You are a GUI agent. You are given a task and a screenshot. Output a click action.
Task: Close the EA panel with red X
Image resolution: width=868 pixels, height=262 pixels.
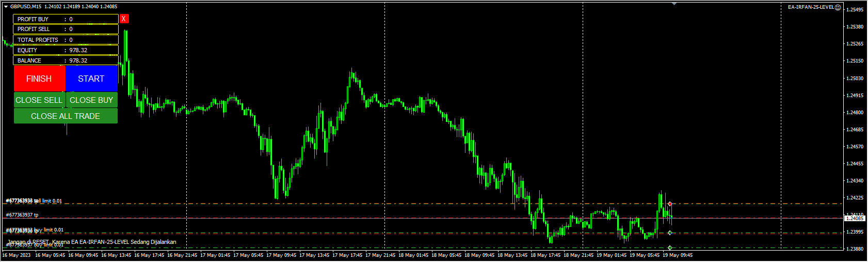pyautogui.click(x=124, y=19)
